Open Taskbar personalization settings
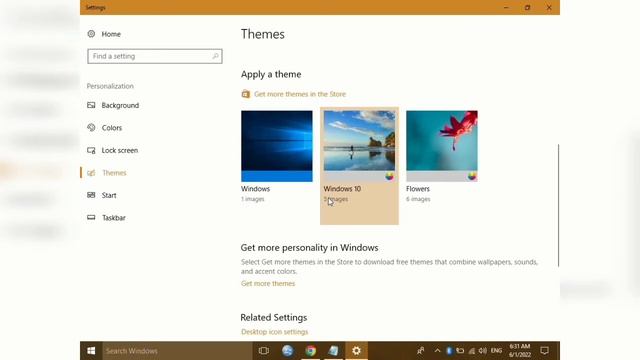This screenshot has width=640, height=360. 106,218
